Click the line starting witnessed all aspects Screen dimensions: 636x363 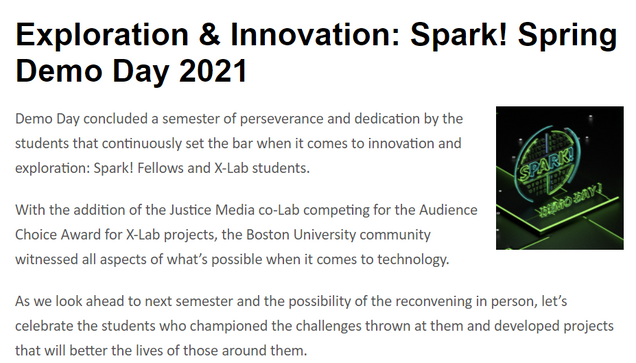tap(232, 260)
